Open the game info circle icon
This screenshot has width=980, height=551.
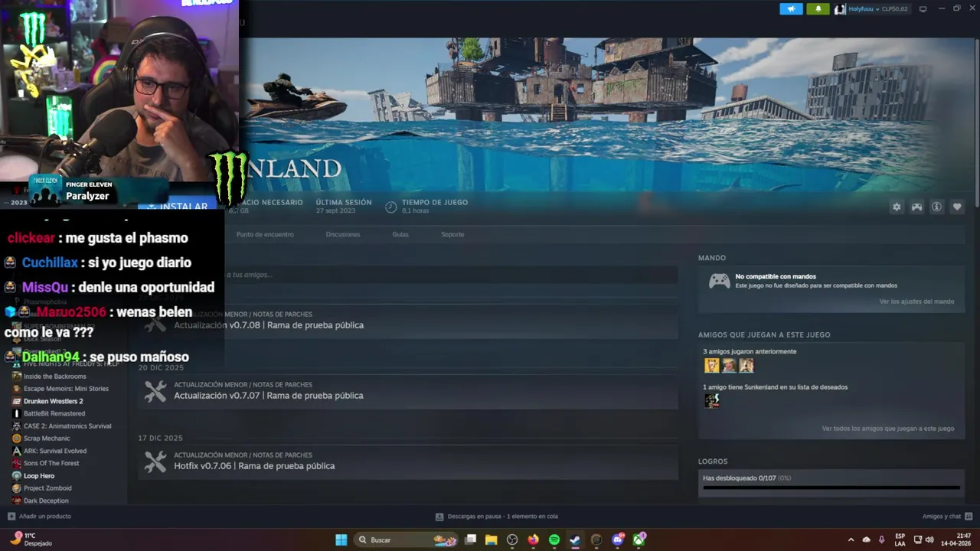pos(936,207)
